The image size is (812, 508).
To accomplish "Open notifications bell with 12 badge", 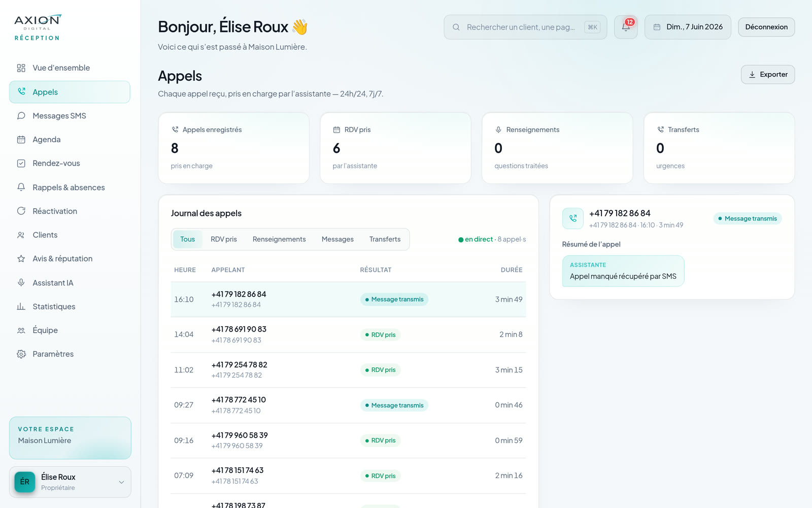I will pyautogui.click(x=626, y=27).
